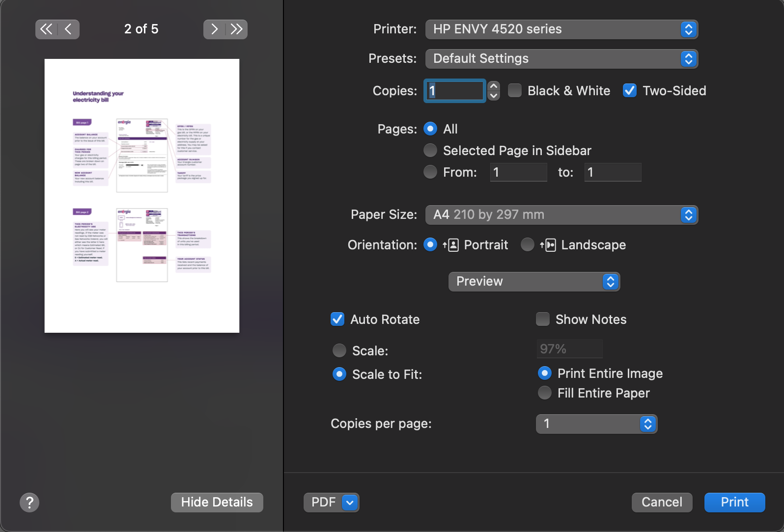Open the help question mark
This screenshot has height=532, width=784.
(29, 502)
